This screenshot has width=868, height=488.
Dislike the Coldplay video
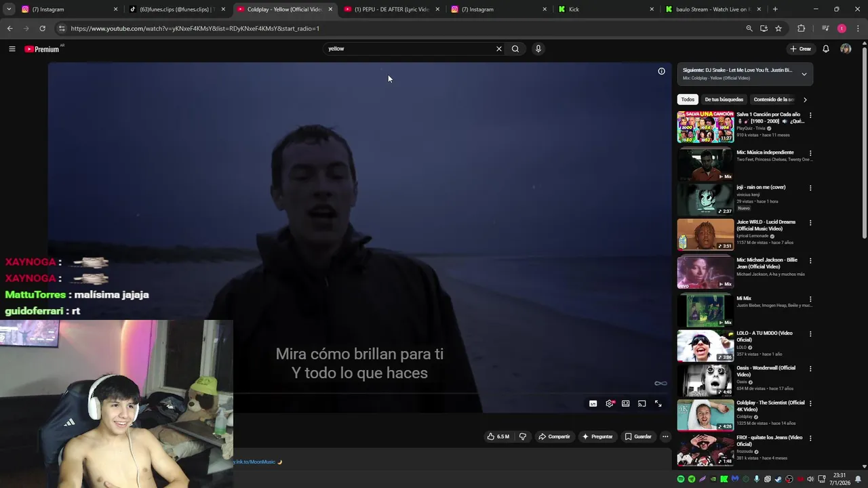tap(523, 436)
